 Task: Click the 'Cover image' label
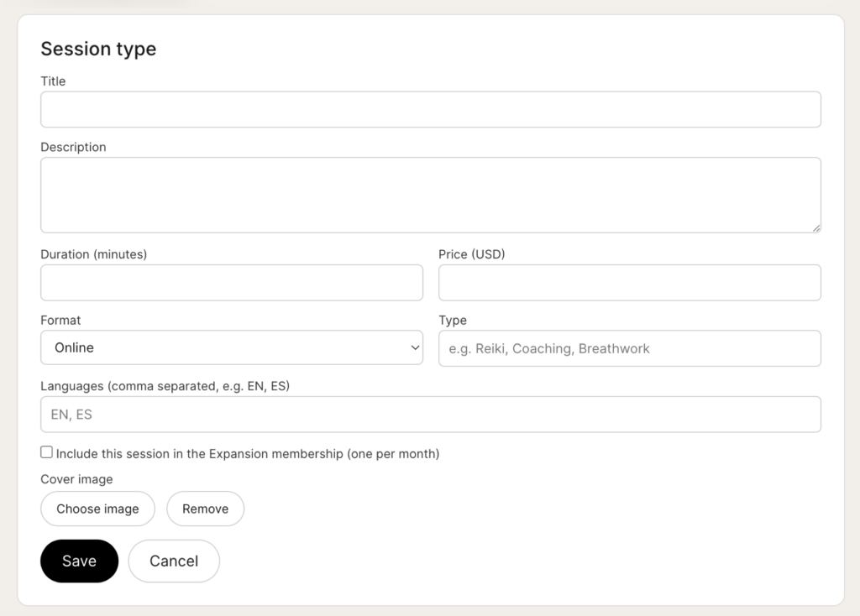point(76,479)
